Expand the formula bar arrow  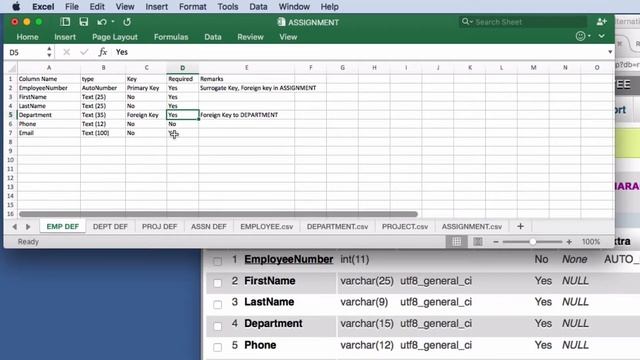coord(610,52)
